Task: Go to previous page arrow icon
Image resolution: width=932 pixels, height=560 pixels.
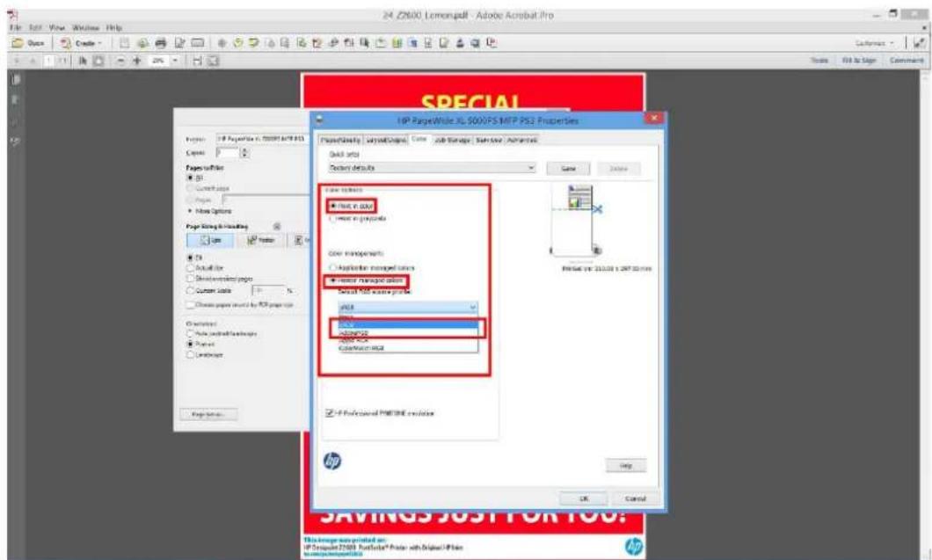Action: coord(17,61)
